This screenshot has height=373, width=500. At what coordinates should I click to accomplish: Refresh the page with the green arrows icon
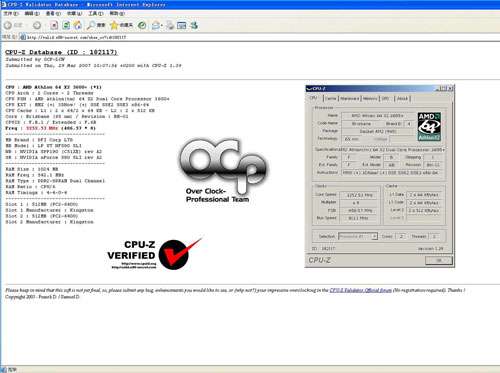(66, 25)
